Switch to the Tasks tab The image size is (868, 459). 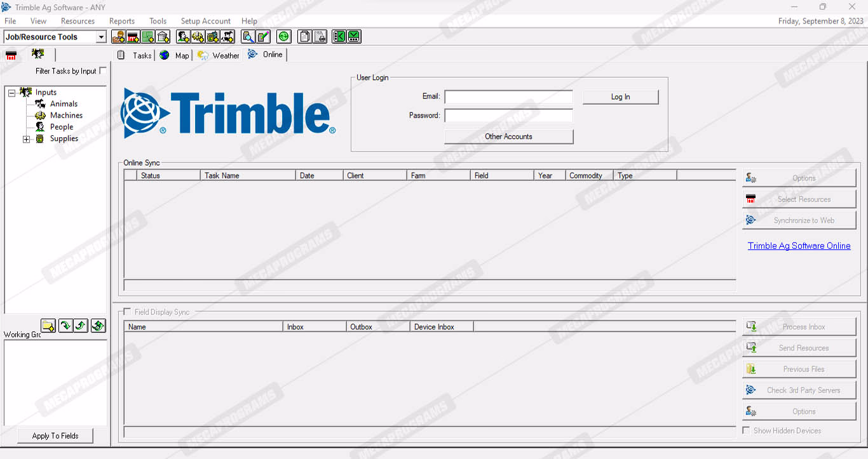(134, 55)
